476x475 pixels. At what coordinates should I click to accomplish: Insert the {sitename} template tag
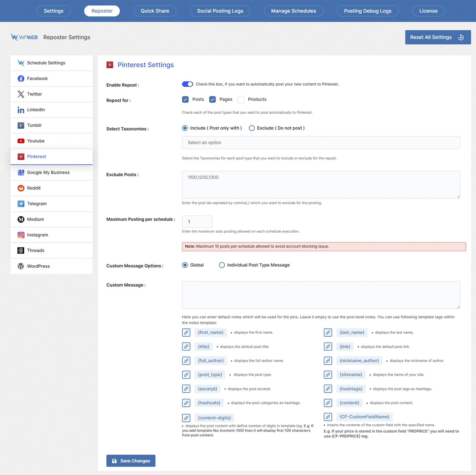point(351,375)
